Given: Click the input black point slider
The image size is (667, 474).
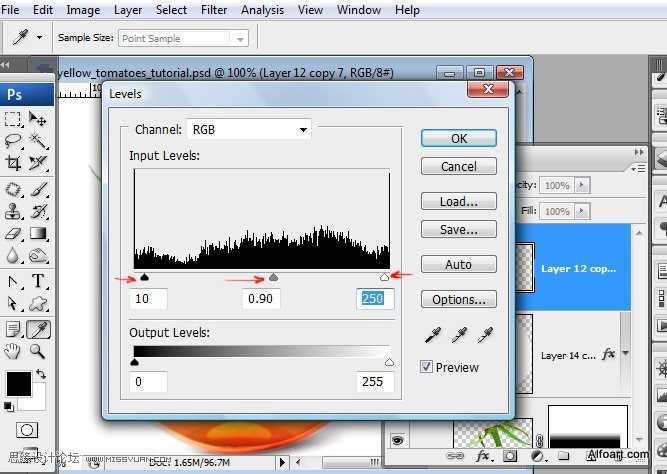Looking at the screenshot, I should pos(145,278).
